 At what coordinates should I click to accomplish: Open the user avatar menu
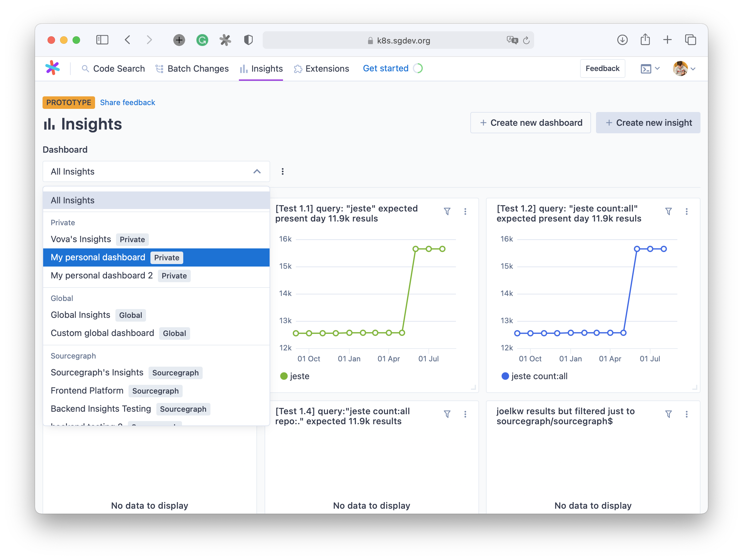coord(684,69)
